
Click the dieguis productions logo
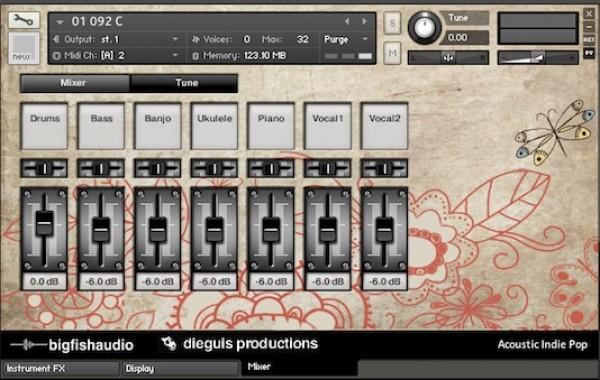(240, 344)
